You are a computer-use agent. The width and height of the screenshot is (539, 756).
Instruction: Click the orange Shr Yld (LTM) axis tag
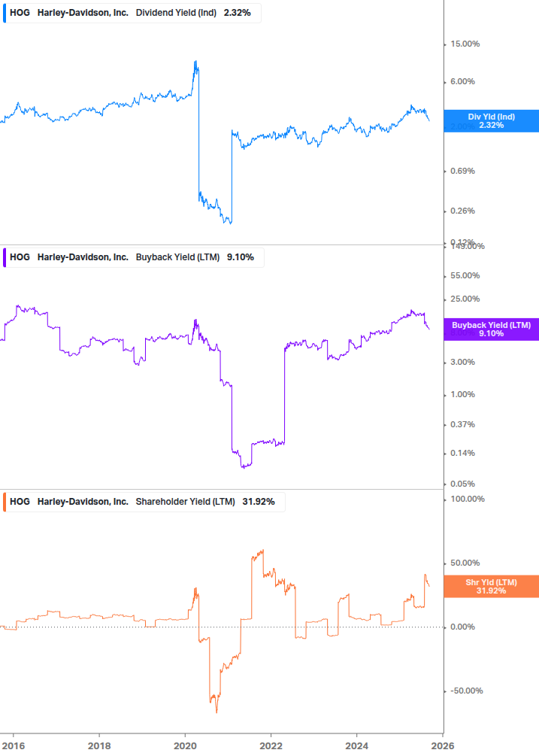(x=491, y=586)
